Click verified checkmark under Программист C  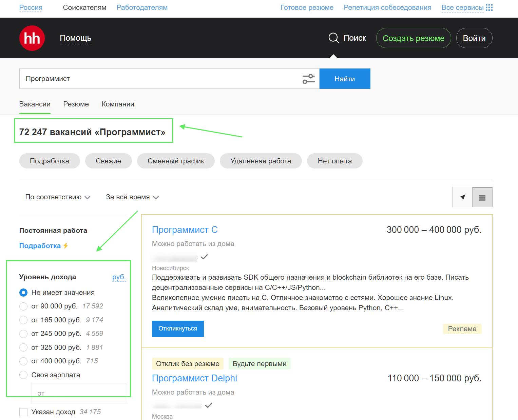coord(204,257)
